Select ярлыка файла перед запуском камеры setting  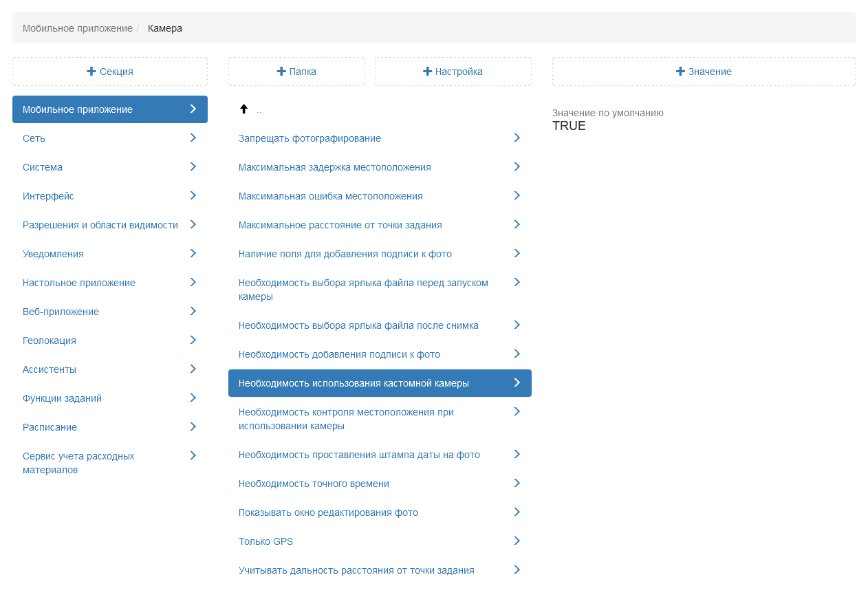[x=380, y=290]
